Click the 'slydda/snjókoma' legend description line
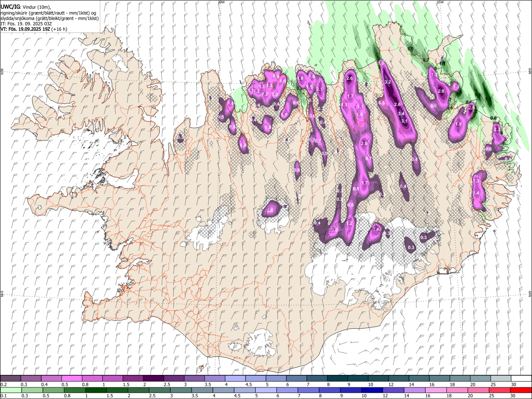 (x=49, y=18)
